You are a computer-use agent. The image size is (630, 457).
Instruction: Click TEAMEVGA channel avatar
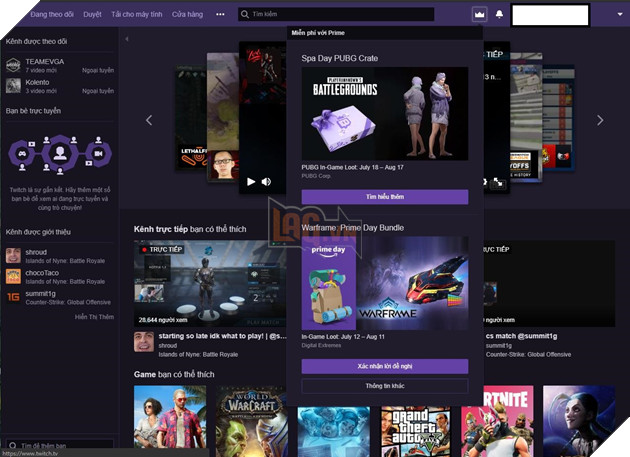tap(13, 65)
